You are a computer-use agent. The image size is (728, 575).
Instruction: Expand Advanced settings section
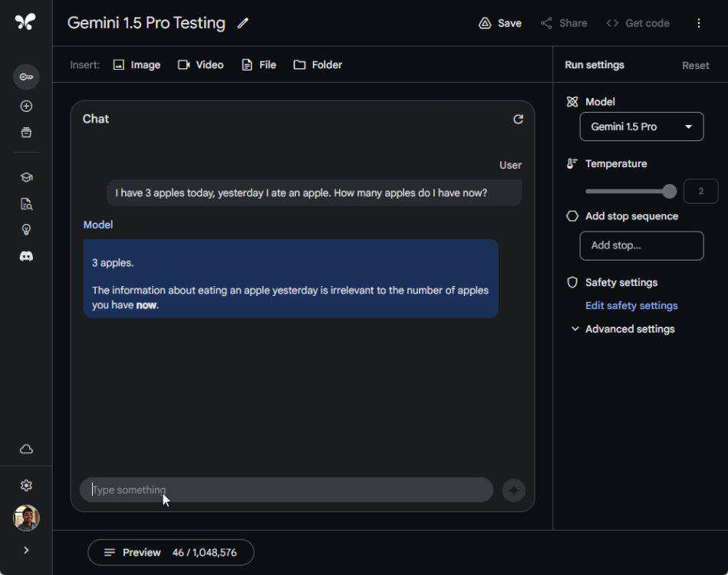623,329
